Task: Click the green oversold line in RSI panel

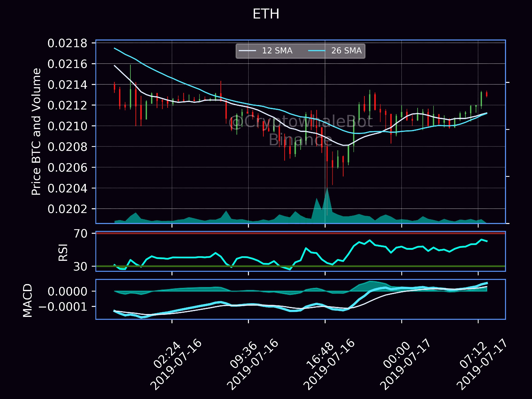Action: [x=301, y=266]
